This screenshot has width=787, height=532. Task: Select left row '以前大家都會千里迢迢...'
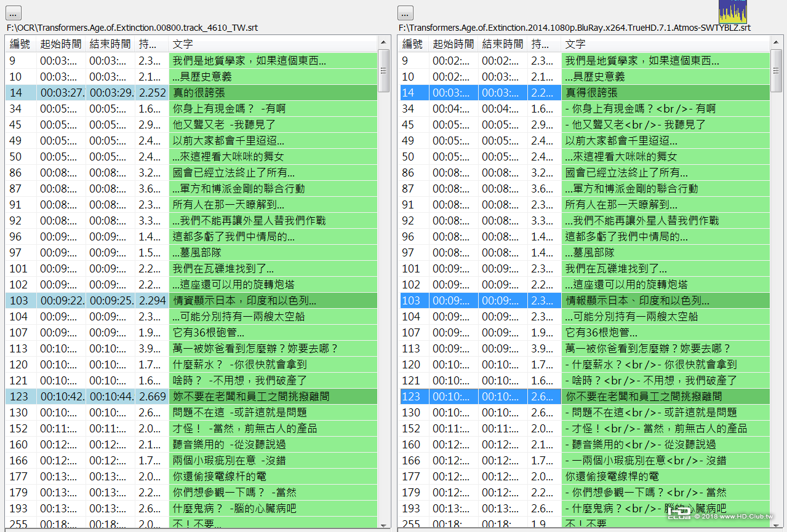(x=191, y=140)
